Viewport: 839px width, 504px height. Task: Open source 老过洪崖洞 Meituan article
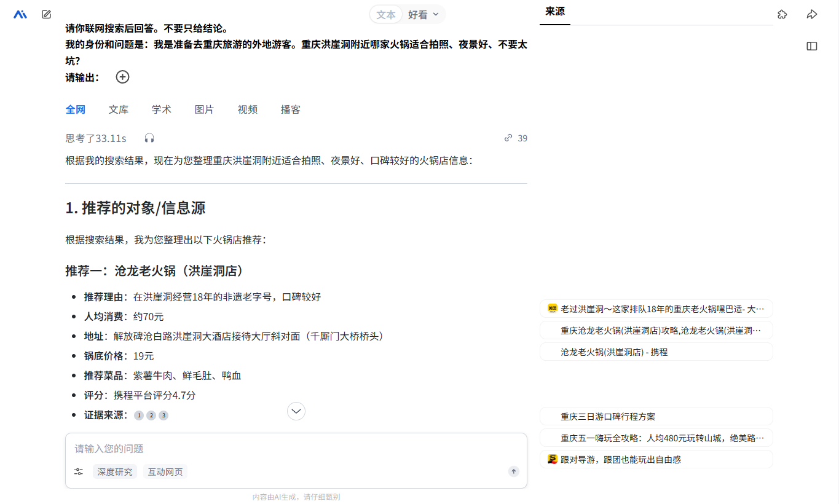pos(656,309)
